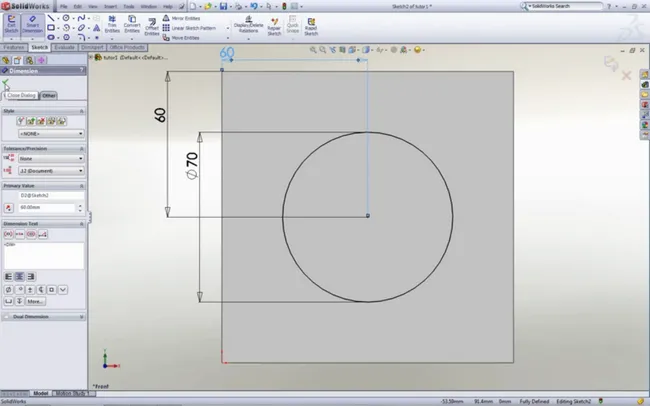The height and width of the screenshot is (406, 650).
Task: Click the red X cancel sketch icon
Action: click(626, 75)
